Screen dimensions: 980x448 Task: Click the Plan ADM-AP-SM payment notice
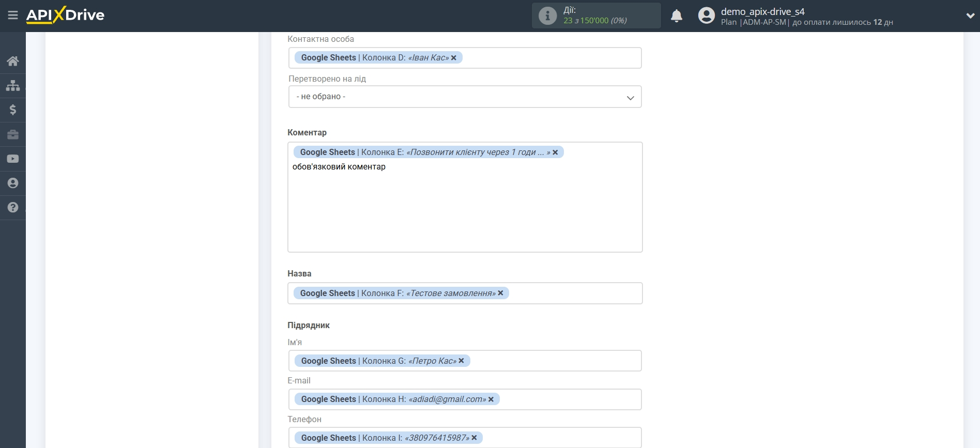(x=807, y=22)
